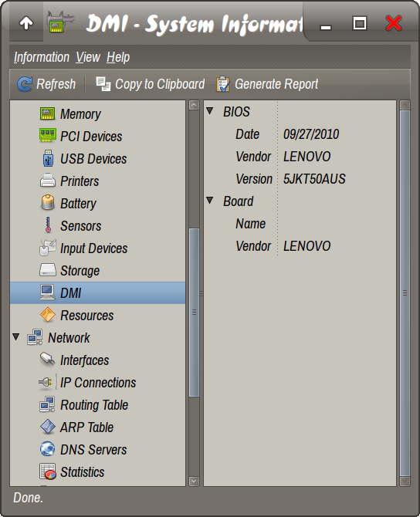Click the Interfaces cable icon

[x=48, y=360]
